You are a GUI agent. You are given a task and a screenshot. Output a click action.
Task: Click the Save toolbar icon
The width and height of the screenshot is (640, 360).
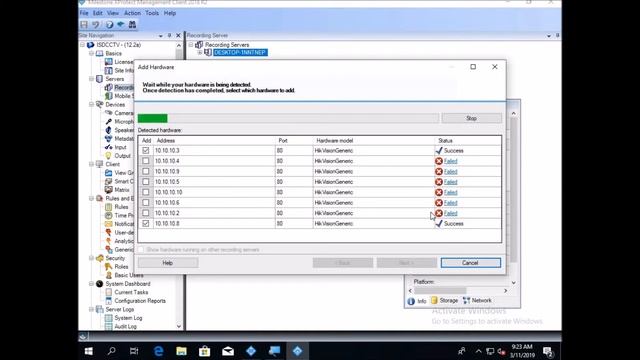pos(84,24)
